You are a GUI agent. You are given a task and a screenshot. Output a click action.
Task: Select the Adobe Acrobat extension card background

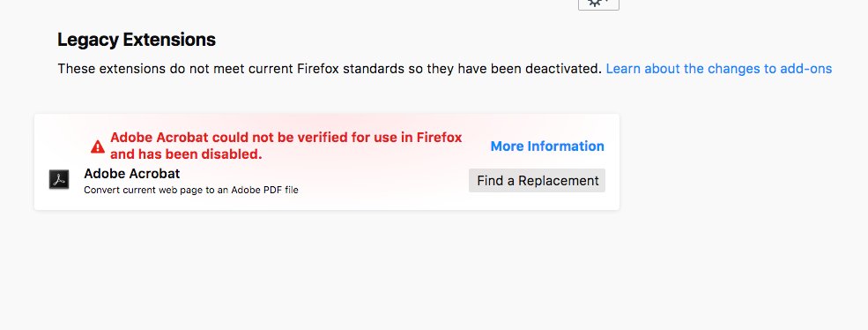(327, 162)
